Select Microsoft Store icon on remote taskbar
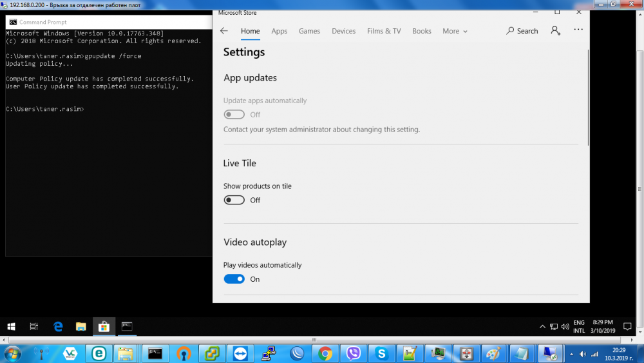The image size is (644, 363). [104, 326]
